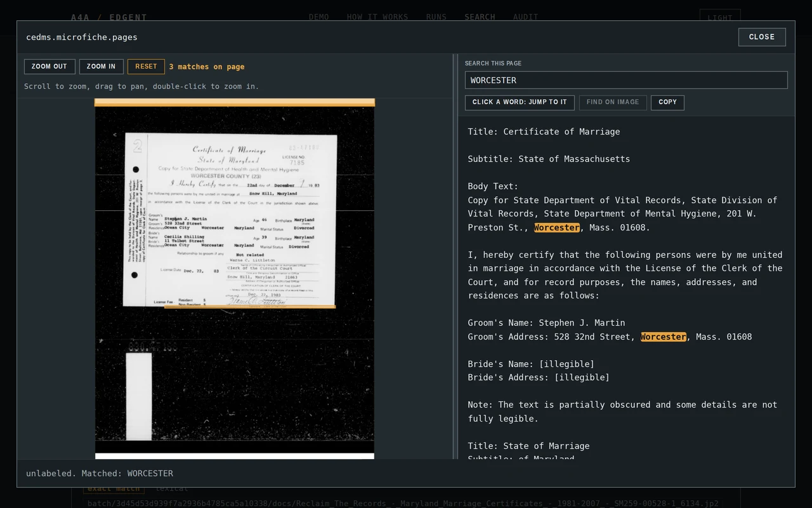Viewport: 812px width, 508px height.
Task: Copy the transcript with the COPY button
Action: tap(667, 102)
